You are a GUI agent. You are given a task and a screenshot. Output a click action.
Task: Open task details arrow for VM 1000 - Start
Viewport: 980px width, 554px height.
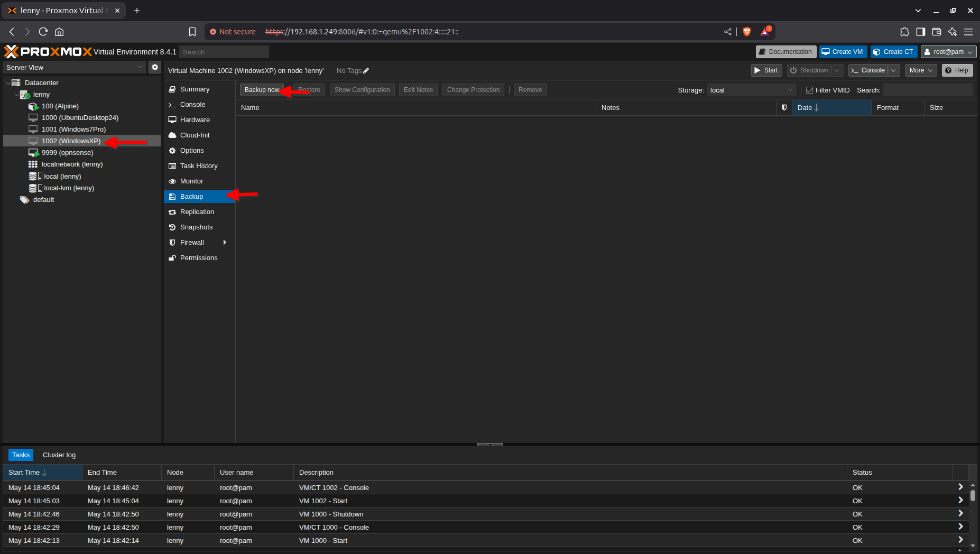[x=960, y=540]
